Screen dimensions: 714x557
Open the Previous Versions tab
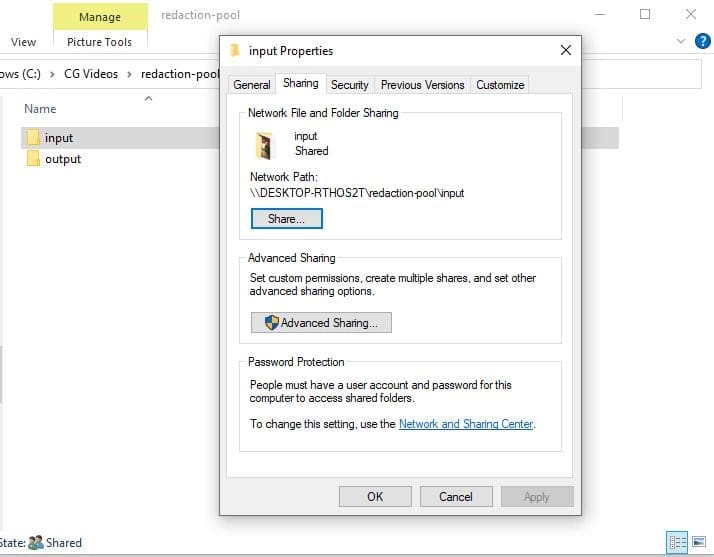pyautogui.click(x=423, y=85)
